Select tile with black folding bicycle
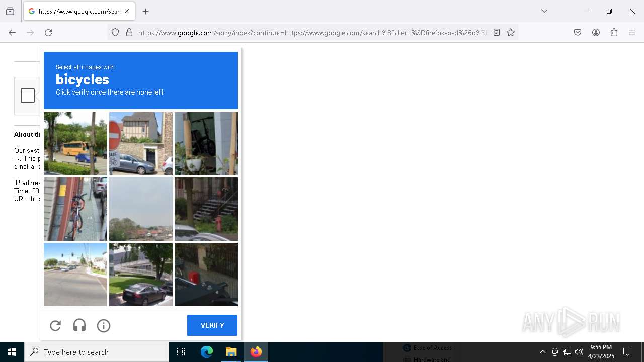 [206, 144]
